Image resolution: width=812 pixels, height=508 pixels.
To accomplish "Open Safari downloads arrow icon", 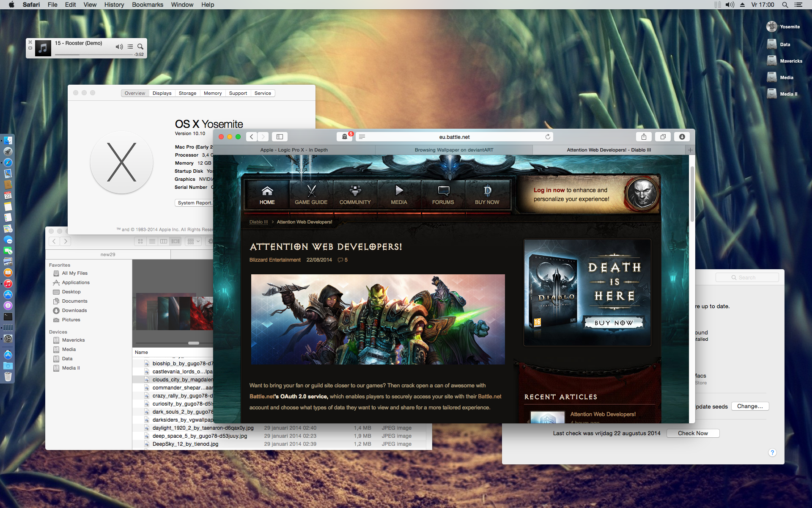I will click(x=682, y=137).
